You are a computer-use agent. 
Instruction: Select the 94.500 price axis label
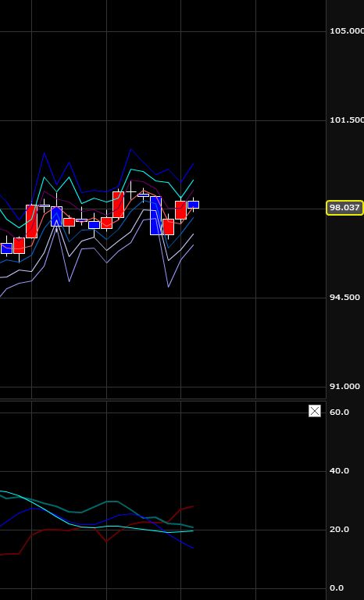point(344,298)
